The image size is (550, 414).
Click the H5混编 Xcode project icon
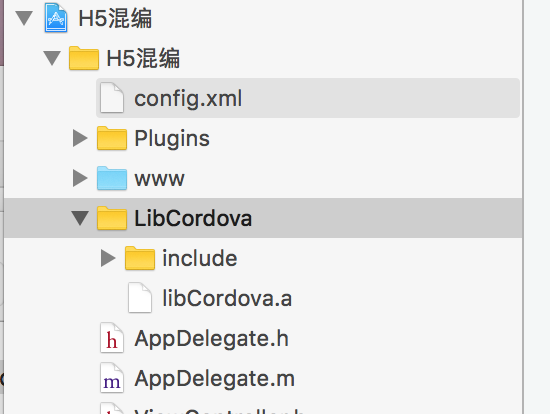[56, 18]
